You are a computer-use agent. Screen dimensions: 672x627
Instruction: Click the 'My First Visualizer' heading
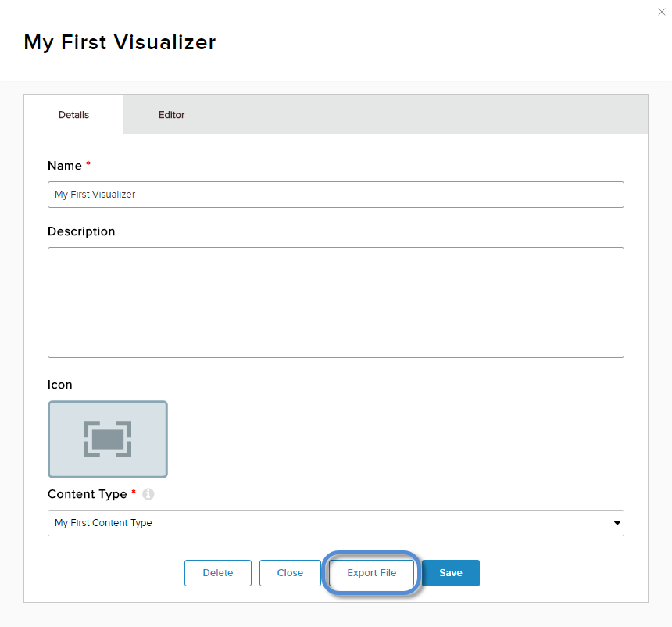tap(120, 42)
